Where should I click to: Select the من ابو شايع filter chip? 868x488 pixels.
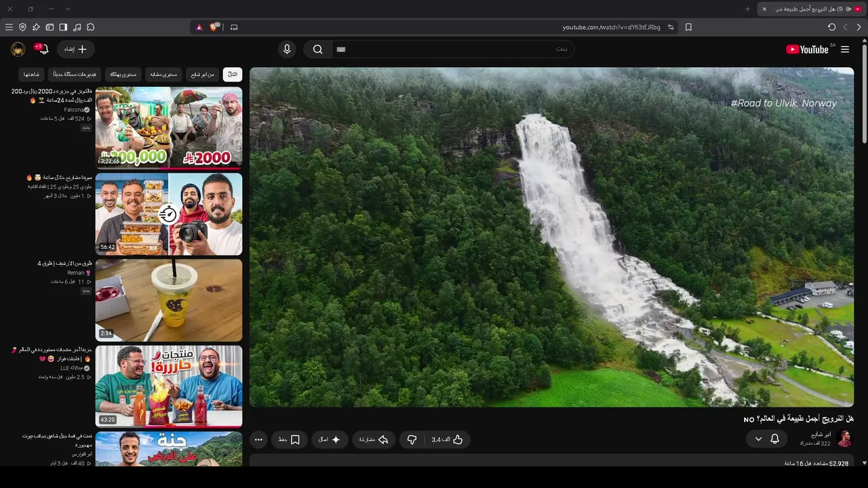point(201,74)
